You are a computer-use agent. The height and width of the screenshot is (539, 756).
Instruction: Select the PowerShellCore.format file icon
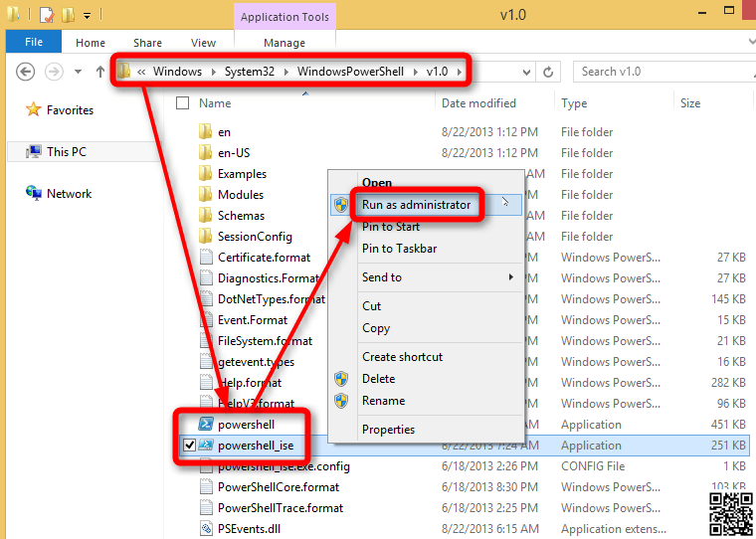click(206, 487)
